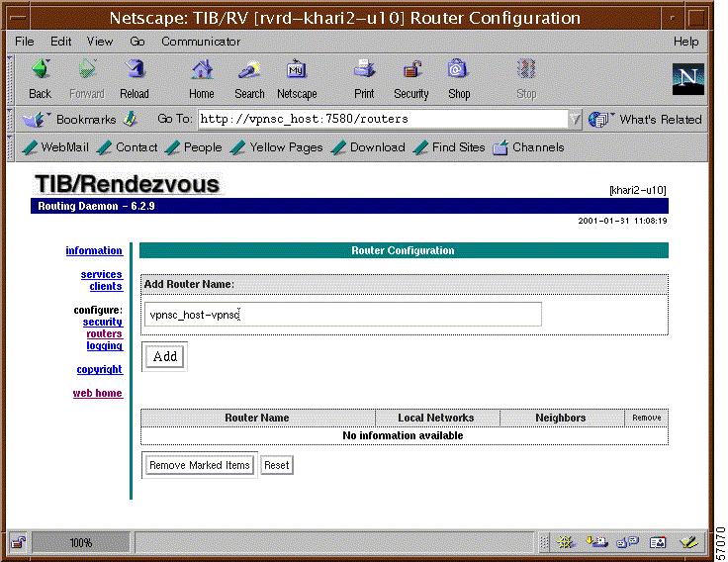The image size is (728, 562).
Task: Open Address Book icon in the component bar
Action: [658, 542]
